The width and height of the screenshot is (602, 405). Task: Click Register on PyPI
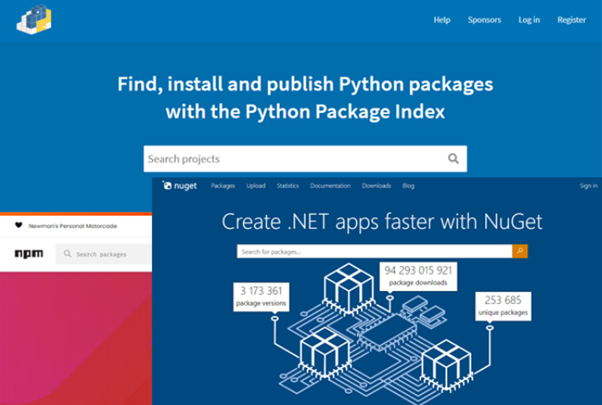571,20
